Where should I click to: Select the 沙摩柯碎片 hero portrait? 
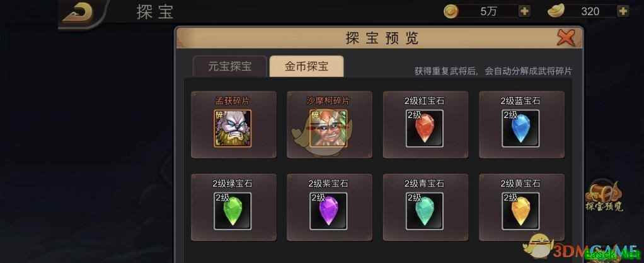click(328, 128)
